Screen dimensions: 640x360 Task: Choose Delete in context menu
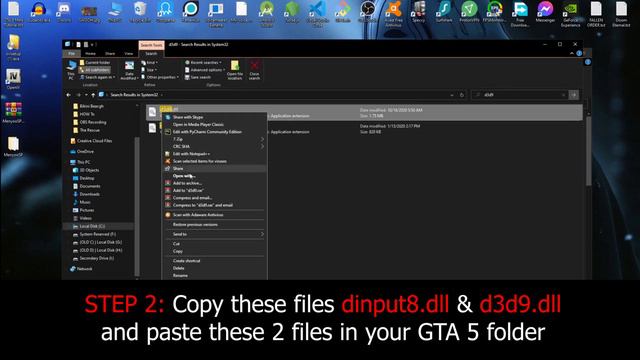215,268
